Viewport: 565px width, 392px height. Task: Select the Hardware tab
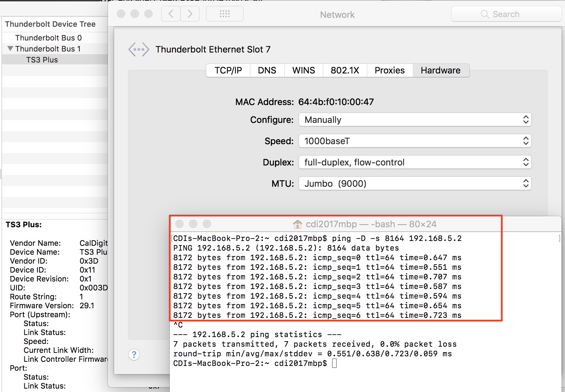[x=441, y=70]
